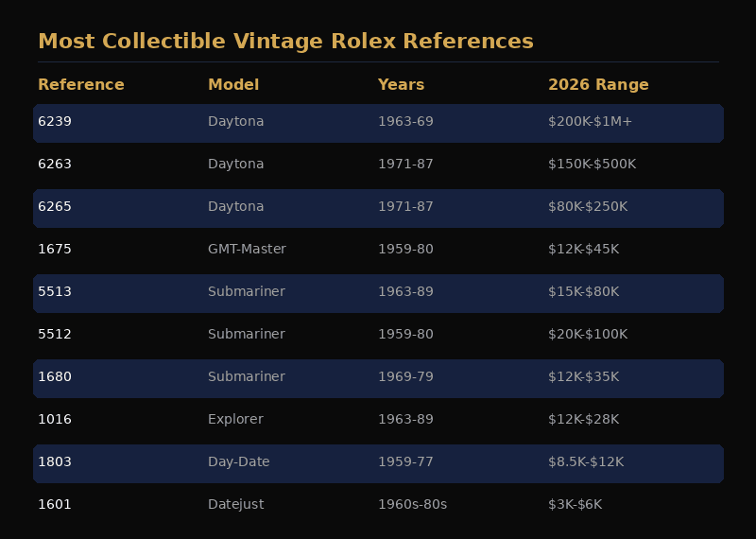This screenshot has height=539, width=756.
Task: Select reference 6239 cell
Action: point(55,122)
